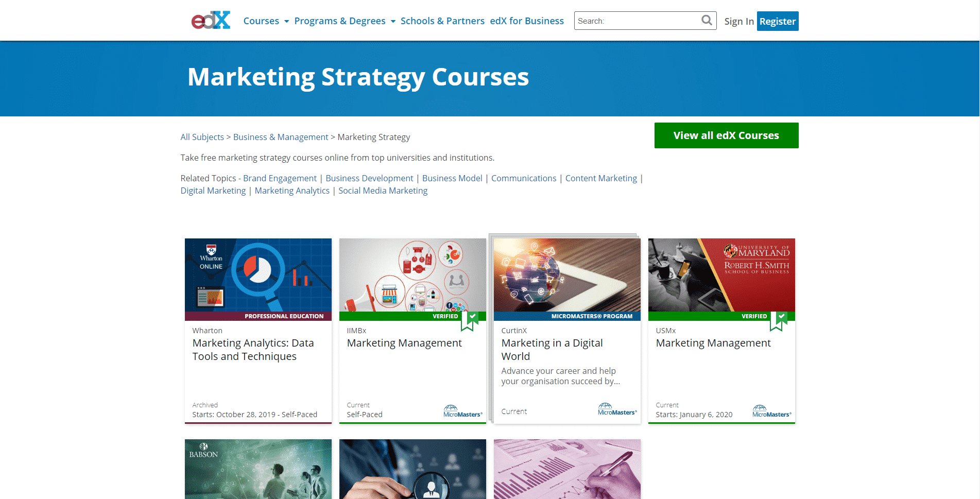Open IIMBx Marketing Management course title
Image resolution: width=980 pixels, height=499 pixels.
tap(404, 343)
